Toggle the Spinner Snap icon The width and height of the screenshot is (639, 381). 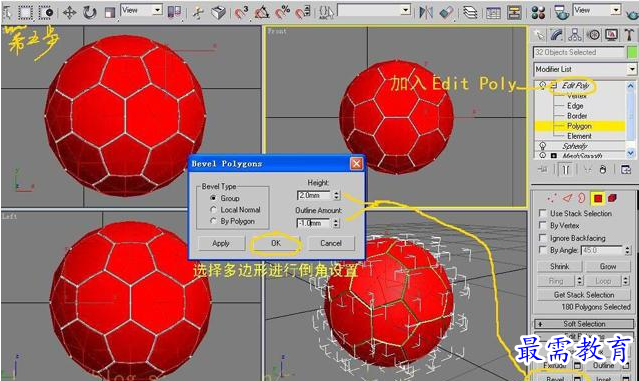point(303,13)
